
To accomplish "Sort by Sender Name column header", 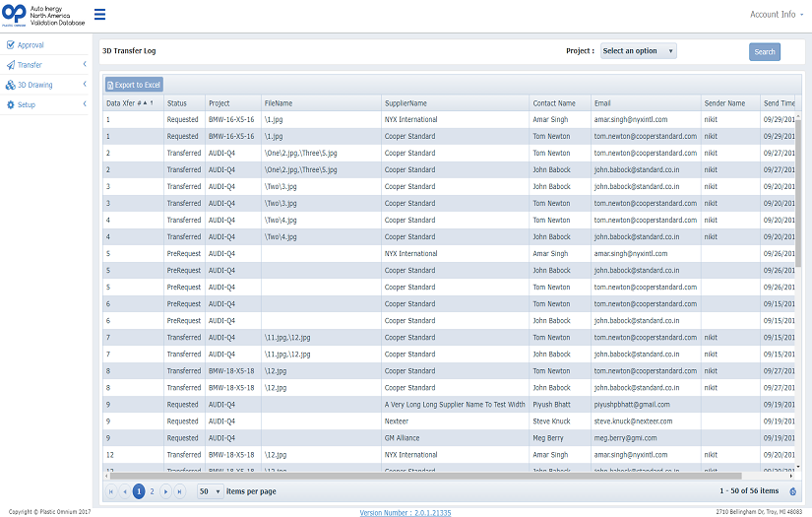I will click(x=730, y=103).
